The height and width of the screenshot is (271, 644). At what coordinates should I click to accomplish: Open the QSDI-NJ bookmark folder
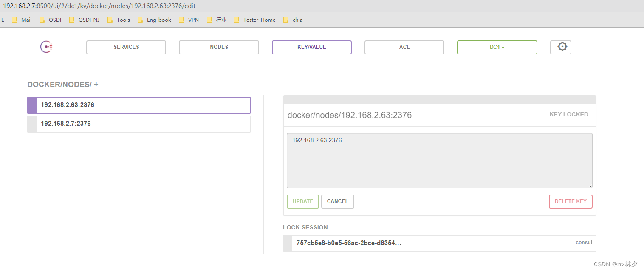tap(84, 20)
